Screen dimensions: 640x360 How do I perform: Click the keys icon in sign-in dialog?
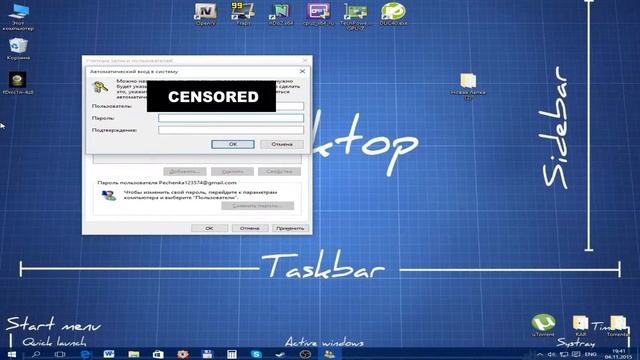click(x=100, y=87)
